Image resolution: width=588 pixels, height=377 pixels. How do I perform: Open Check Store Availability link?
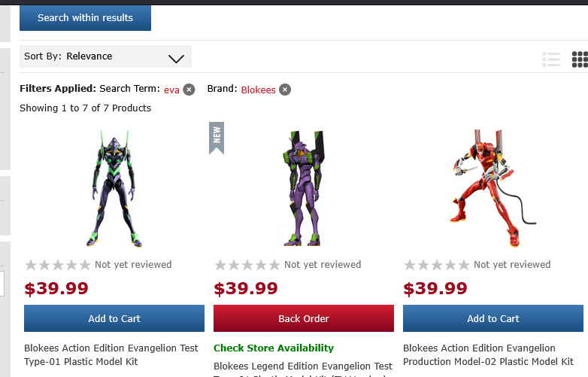[x=274, y=348]
